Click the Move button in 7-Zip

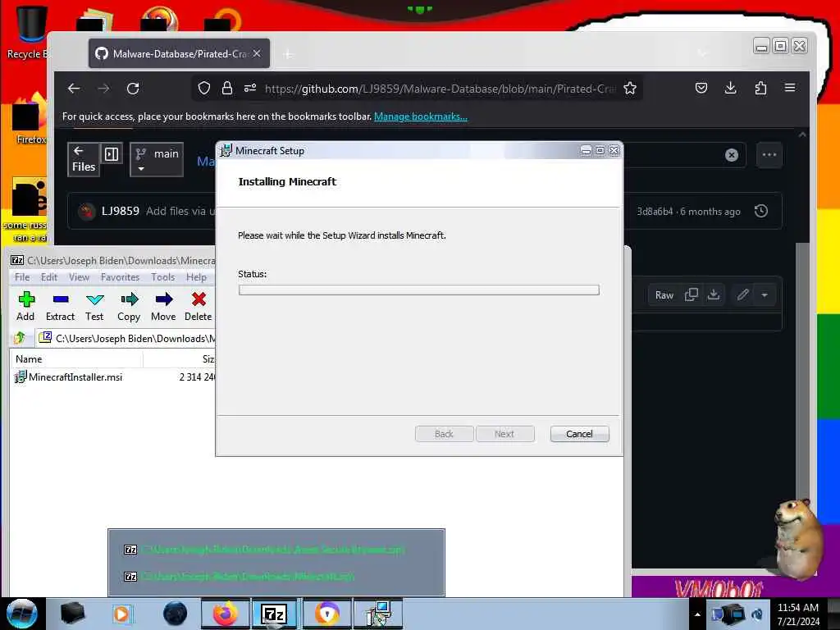coord(163,306)
